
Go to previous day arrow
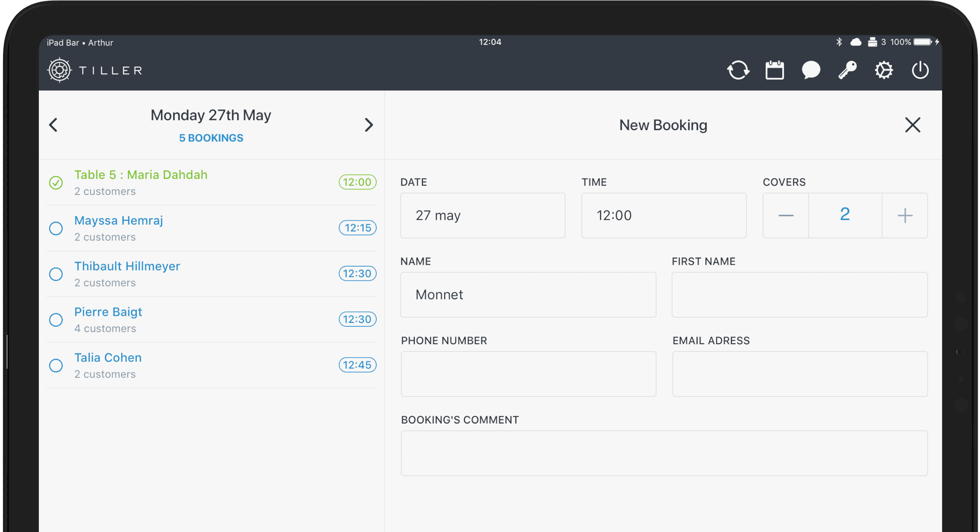coord(53,125)
